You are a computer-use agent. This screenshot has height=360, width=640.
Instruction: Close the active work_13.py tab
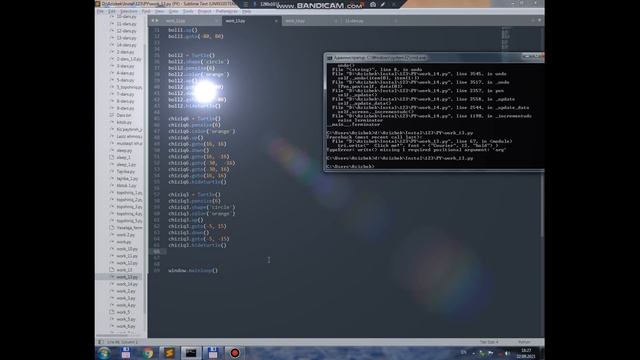point(276,21)
